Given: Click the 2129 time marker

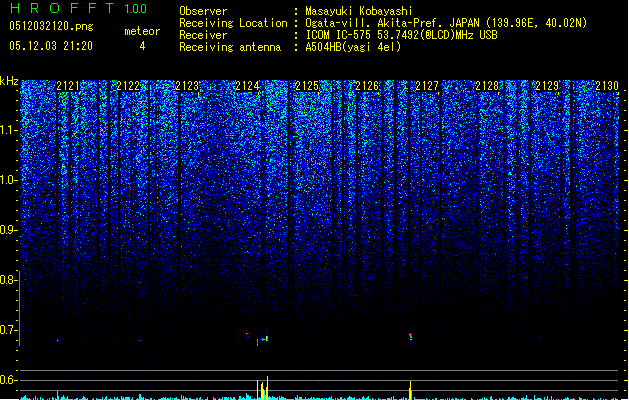Looking at the screenshot, I should (x=547, y=86).
